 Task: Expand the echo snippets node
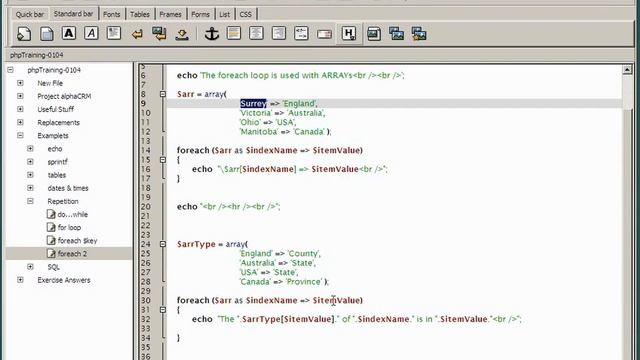click(x=30, y=149)
